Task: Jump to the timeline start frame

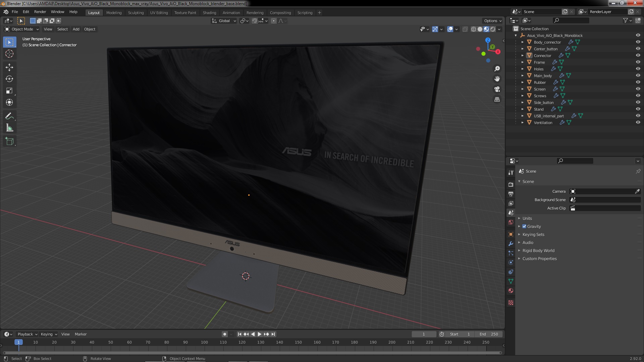Action: point(239,334)
